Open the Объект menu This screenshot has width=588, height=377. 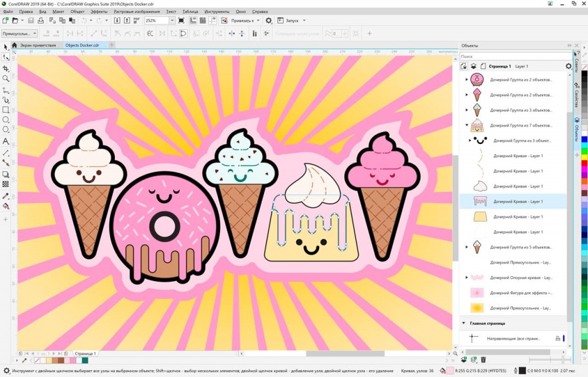(x=78, y=11)
